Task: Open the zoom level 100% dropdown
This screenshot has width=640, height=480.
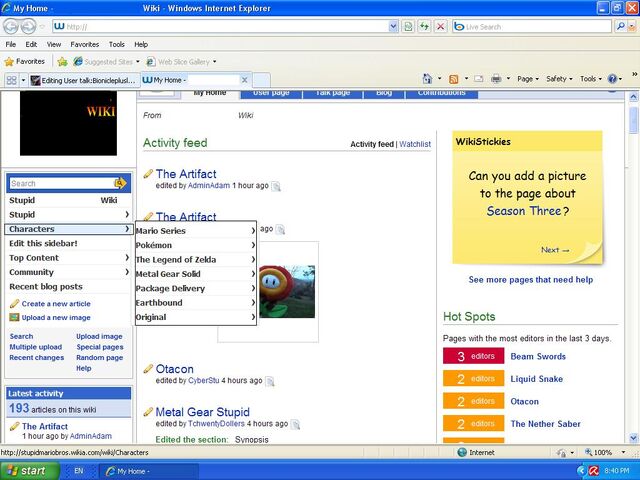Action: click(x=623, y=452)
